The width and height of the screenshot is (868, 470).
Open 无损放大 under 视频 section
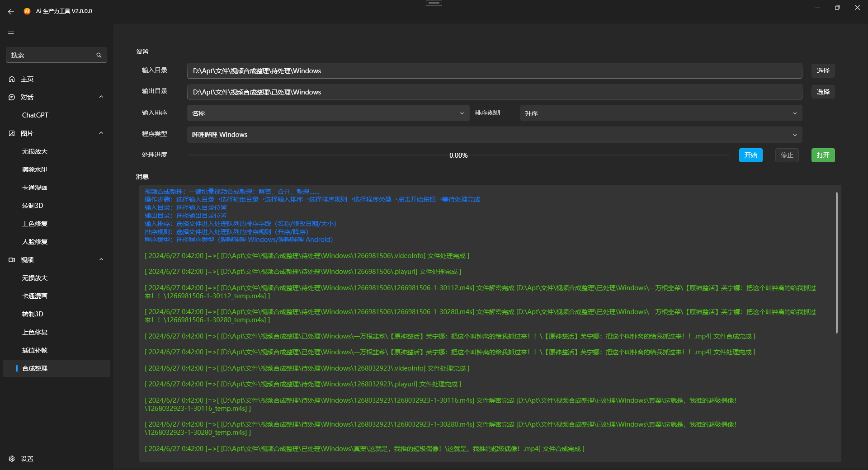coord(57,278)
